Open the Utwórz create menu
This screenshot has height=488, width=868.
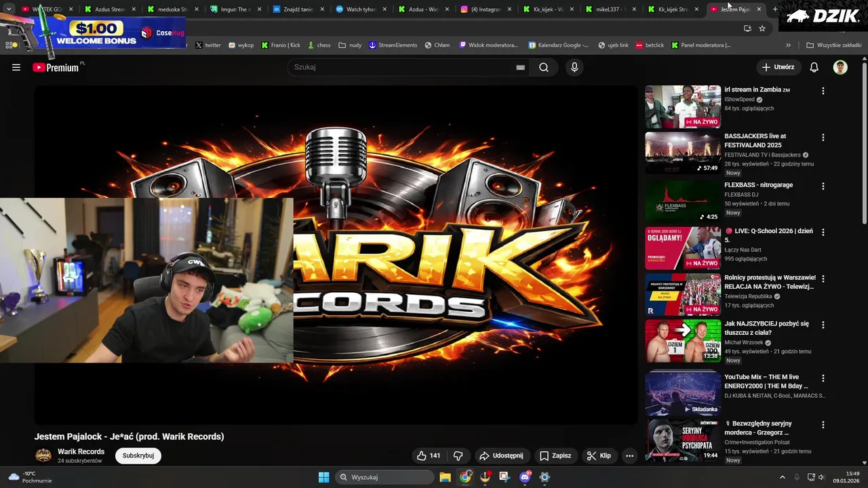point(778,67)
